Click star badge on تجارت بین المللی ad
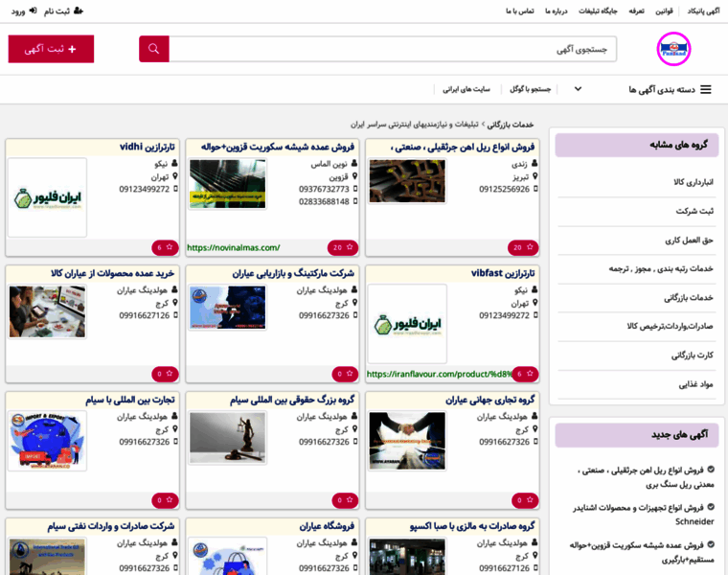The image size is (728, 575). [x=165, y=500]
